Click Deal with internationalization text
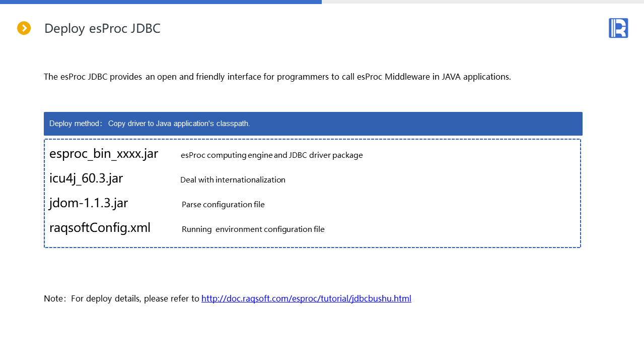The width and height of the screenshot is (644, 363). (x=233, y=180)
